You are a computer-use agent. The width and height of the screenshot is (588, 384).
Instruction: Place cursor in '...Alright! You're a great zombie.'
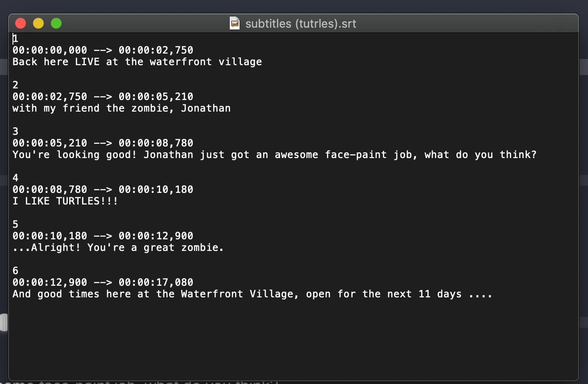[118, 247]
